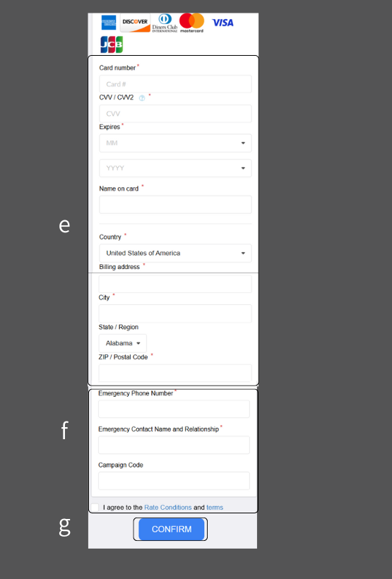Open the expiry month MM dropdown
Image resolution: width=392 pixels, height=579 pixels.
[175, 143]
